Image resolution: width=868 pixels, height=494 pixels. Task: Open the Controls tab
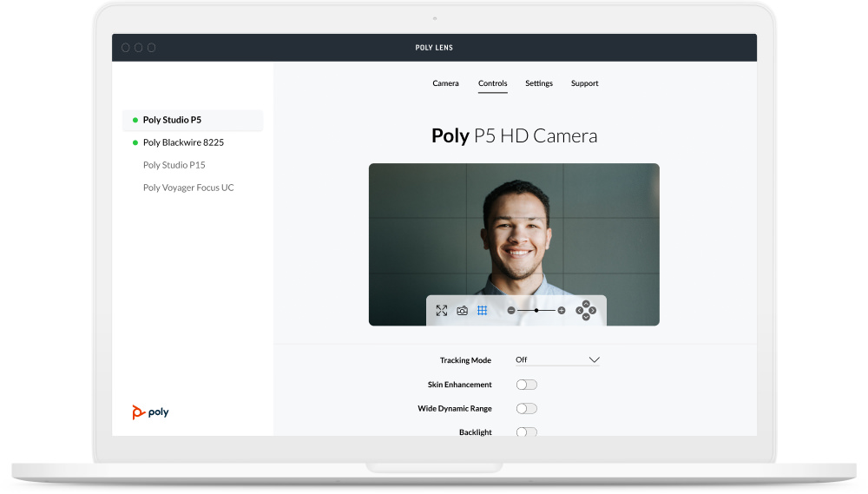pyautogui.click(x=493, y=83)
